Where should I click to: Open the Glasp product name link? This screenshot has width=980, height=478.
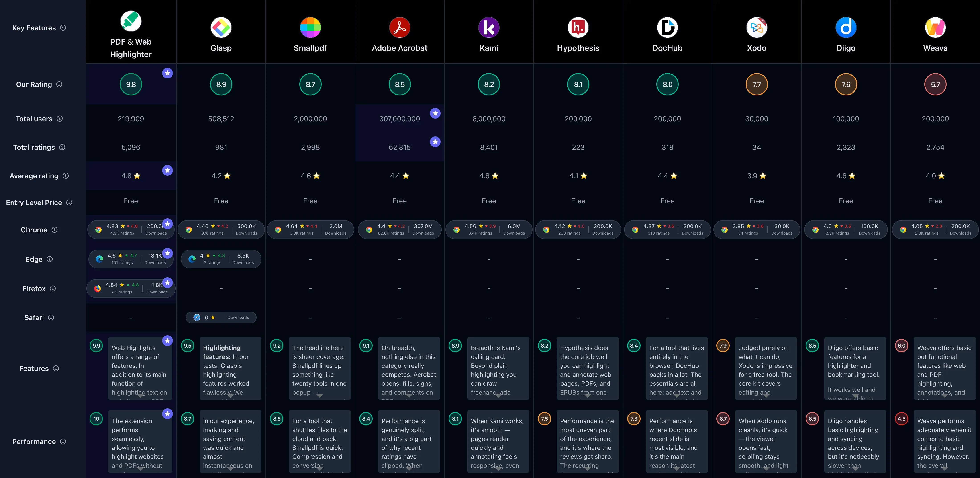(x=221, y=48)
